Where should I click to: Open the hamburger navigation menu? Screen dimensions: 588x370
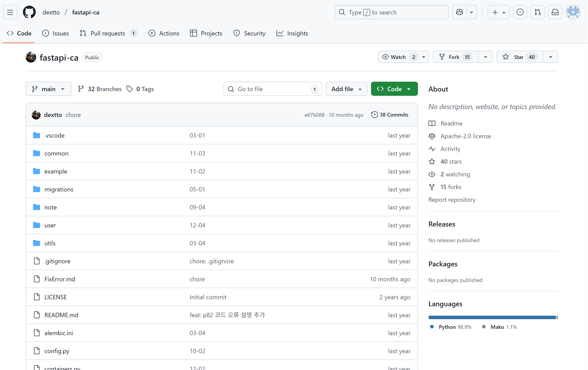coord(10,12)
